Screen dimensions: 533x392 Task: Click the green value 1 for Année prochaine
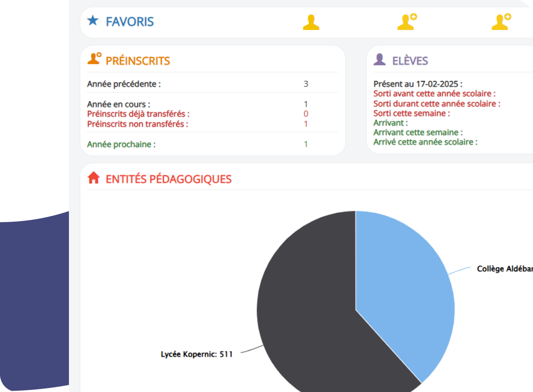coord(306,144)
